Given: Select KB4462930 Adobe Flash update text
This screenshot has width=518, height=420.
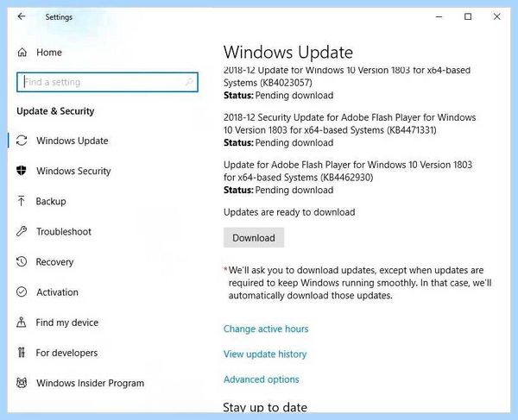Looking at the screenshot, I should 348,171.
